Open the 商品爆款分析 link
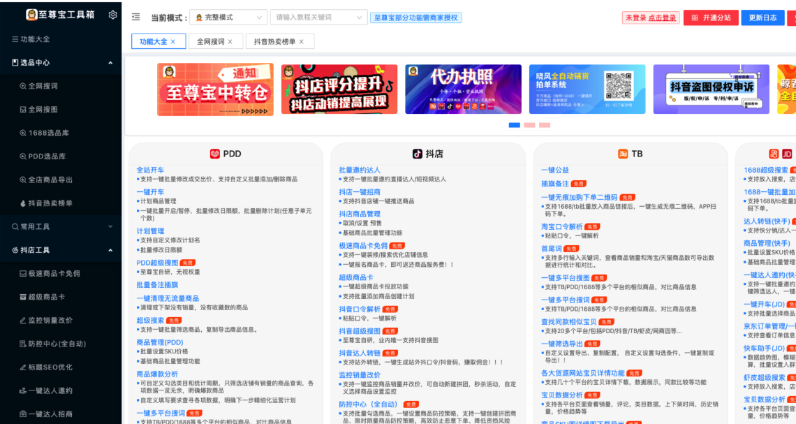The image size is (796, 424). 157,374
